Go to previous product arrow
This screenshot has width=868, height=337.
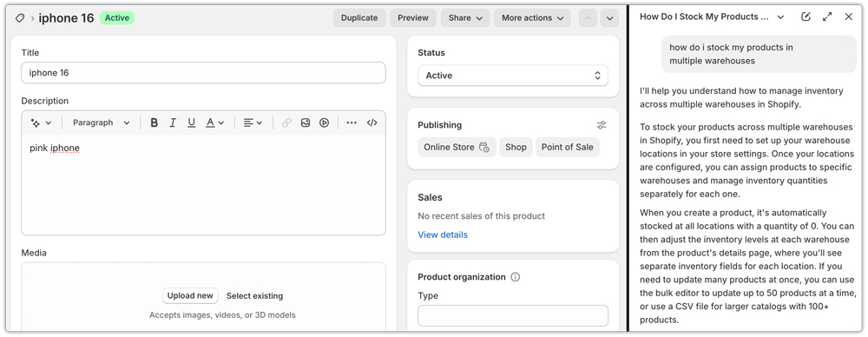point(588,17)
